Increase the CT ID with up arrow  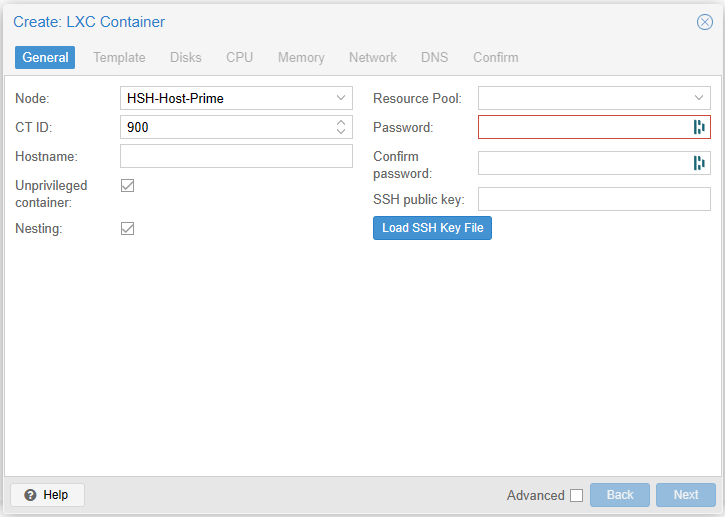341,123
